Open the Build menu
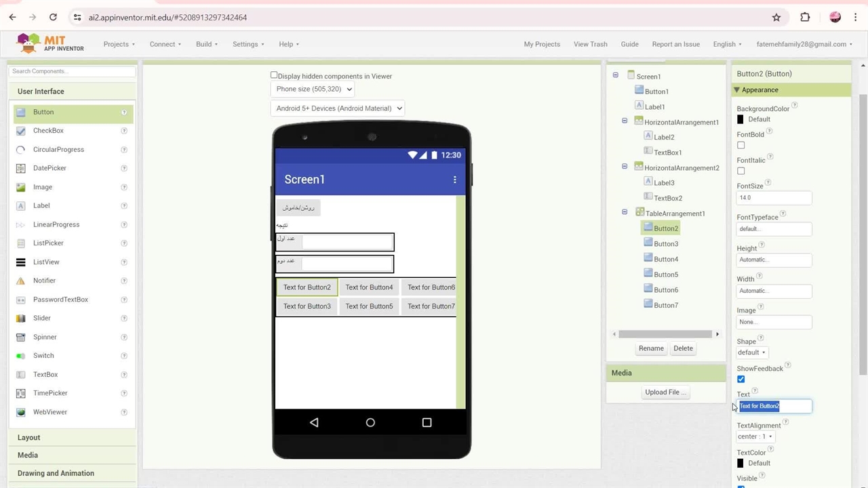Image resolution: width=868 pixels, height=488 pixels. (x=206, y=44)
